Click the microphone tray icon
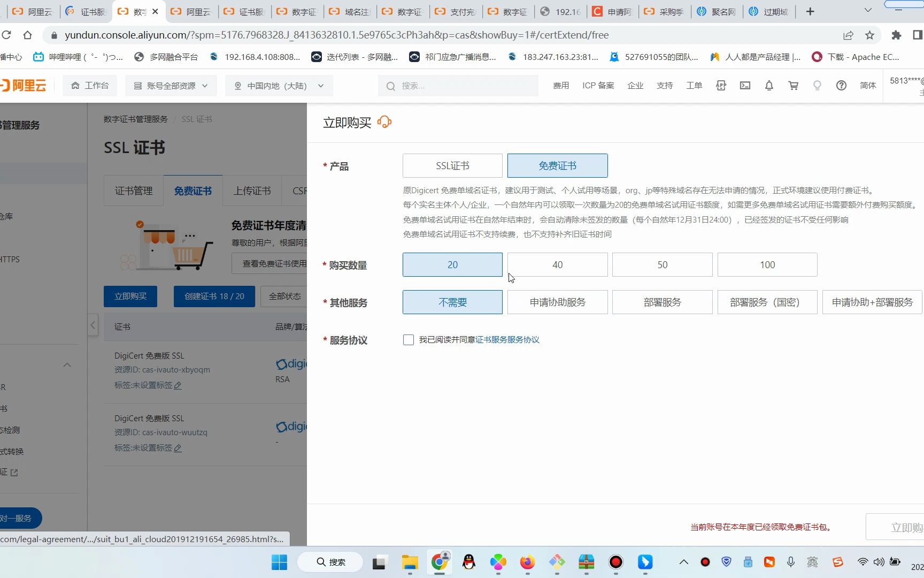The height and width of the screenshot is (578, 924). 791,561
